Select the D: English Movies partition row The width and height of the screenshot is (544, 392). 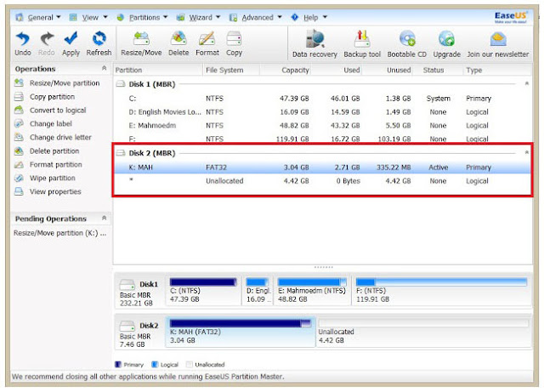[323, 112]
